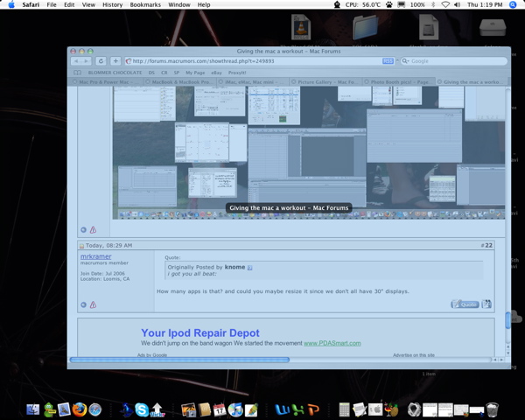Open the Google search options dropdown magnifier
This screenshot has width=525, height=420.
pos(405,61)
